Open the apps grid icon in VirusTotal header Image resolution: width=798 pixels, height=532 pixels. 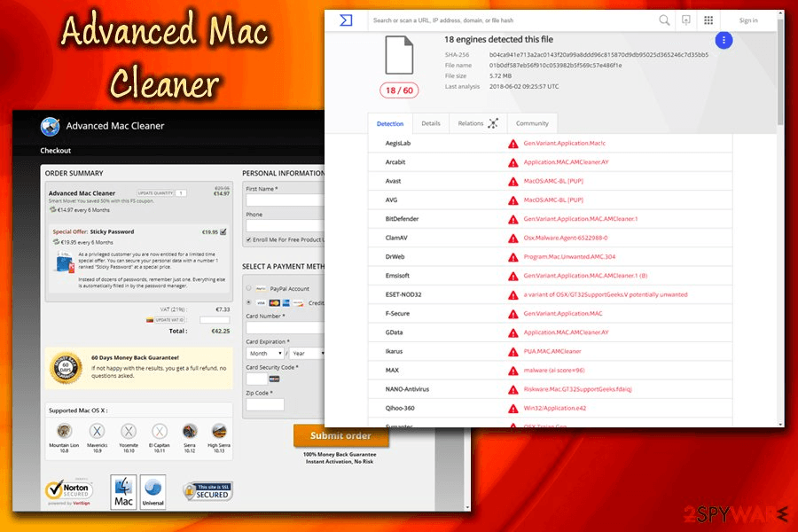pyautogui.click(x=707, y=20)
